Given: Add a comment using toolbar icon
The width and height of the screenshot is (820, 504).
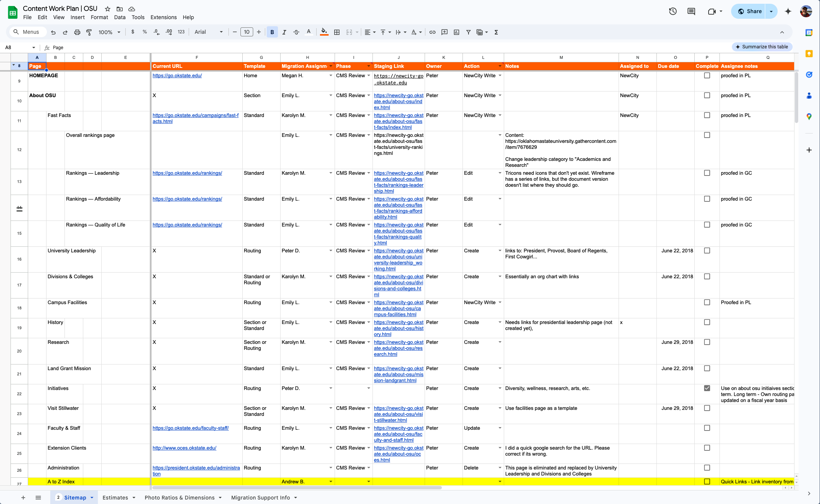Looking at the screenshot, I should point(445,32).
